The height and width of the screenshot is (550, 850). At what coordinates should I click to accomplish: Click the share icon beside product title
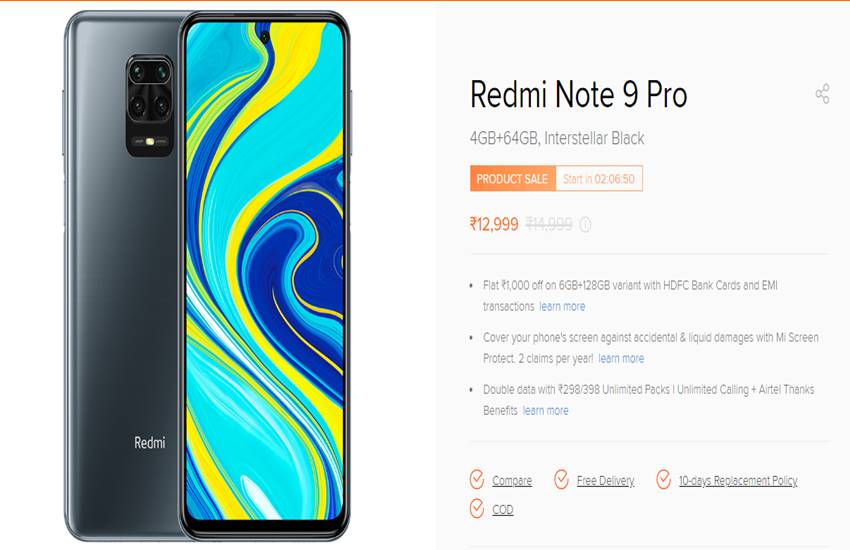[822, 94]
